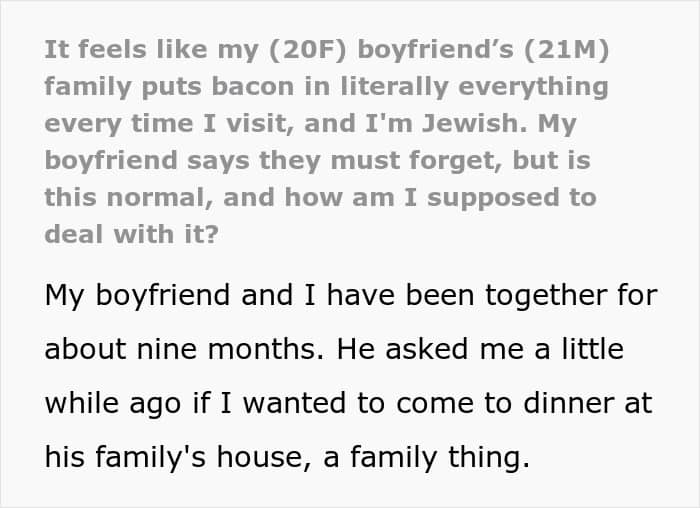The width and height of the screenshot is (700, 508).
Task: Click body line 'My boyfriend and I have been together'
Action: click(326, 296)
